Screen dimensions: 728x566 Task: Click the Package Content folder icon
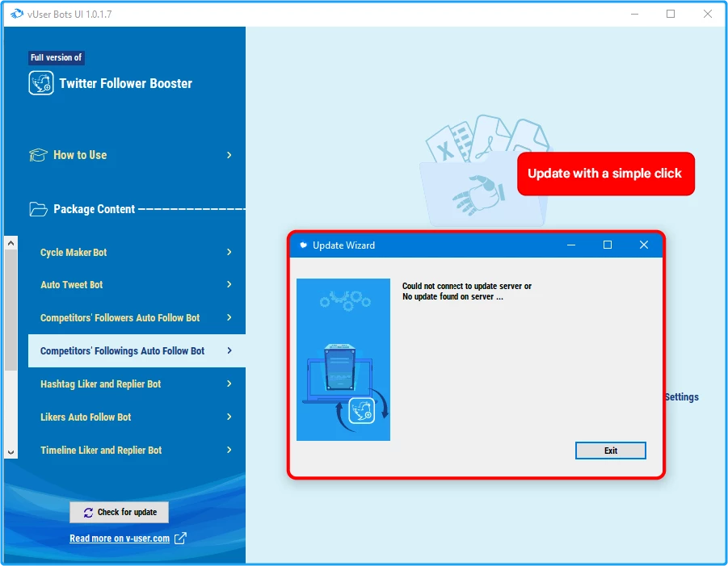(x=38, y=209)
